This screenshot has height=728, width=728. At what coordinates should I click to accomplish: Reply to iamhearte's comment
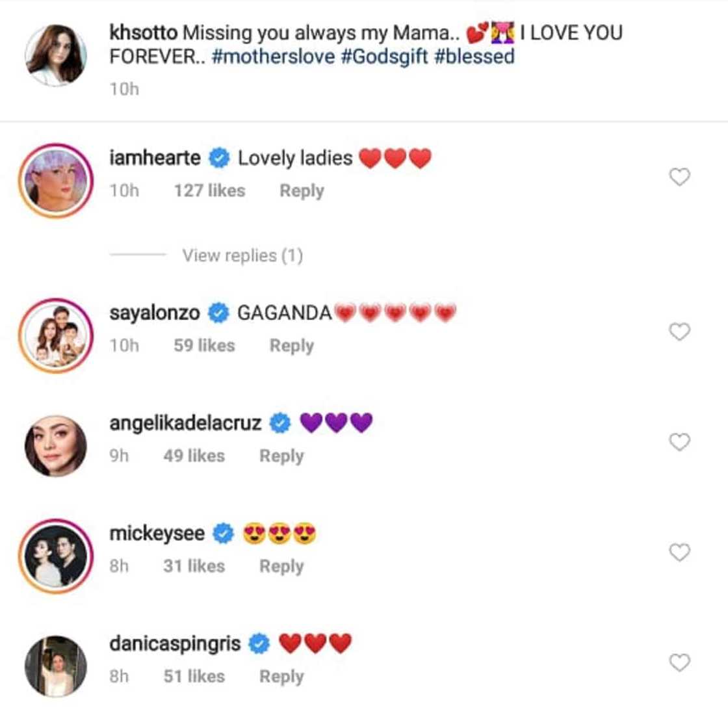click(x=302, y=190)
